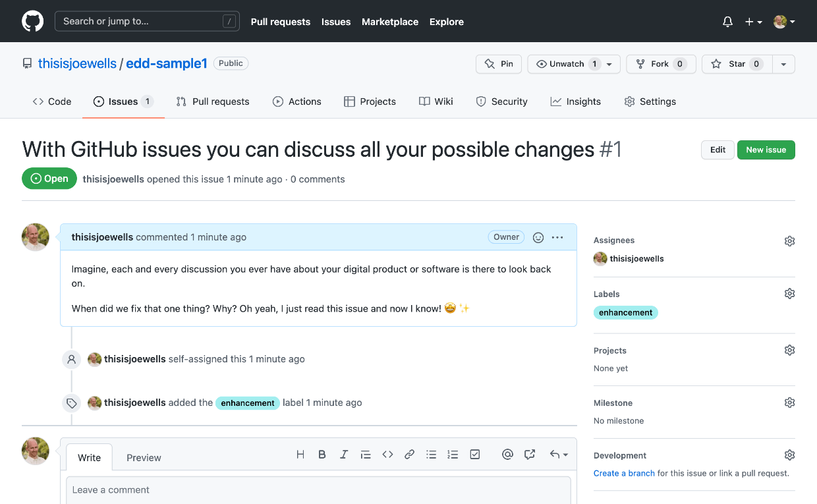This screenshot has width=817, height=504.
Task: Switch to the Preview tab
Action: coord(144,457)
